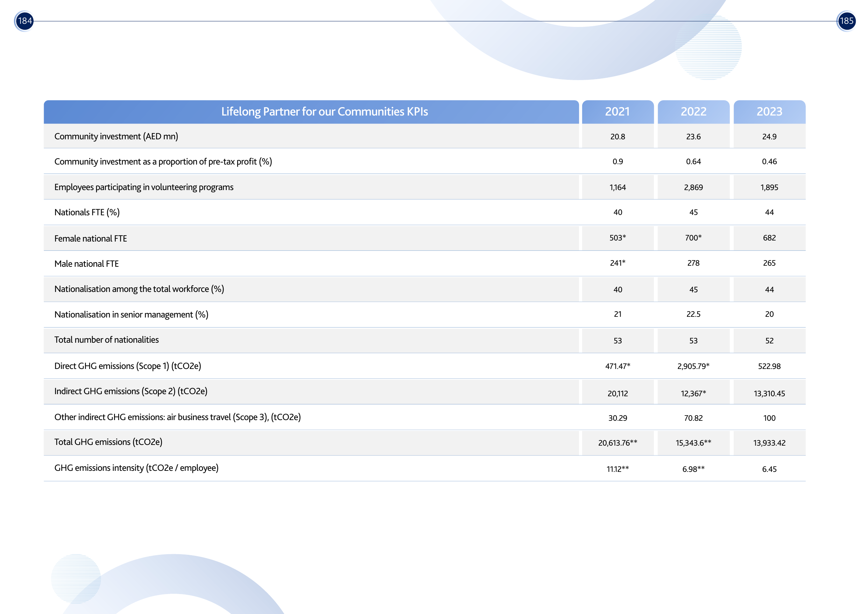868x614 pixels.
Task: Click 'Employees participating in volunteering programs' label
Action: pos(144,187)
